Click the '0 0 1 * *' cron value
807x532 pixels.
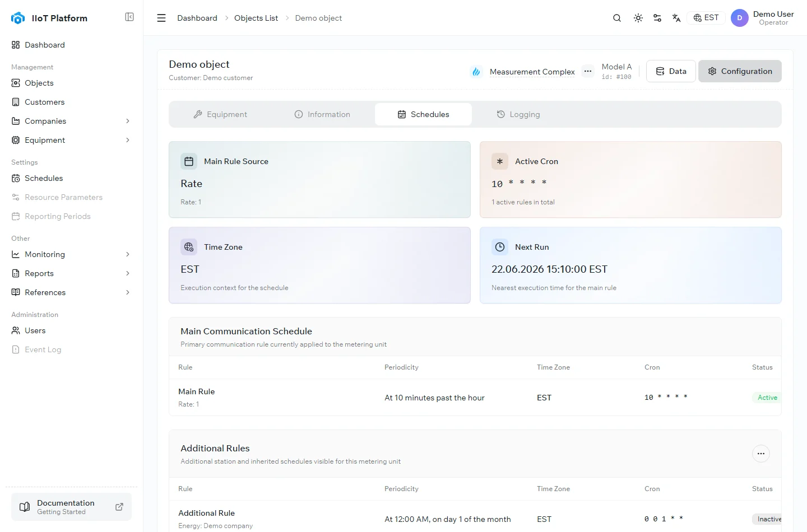664,519
